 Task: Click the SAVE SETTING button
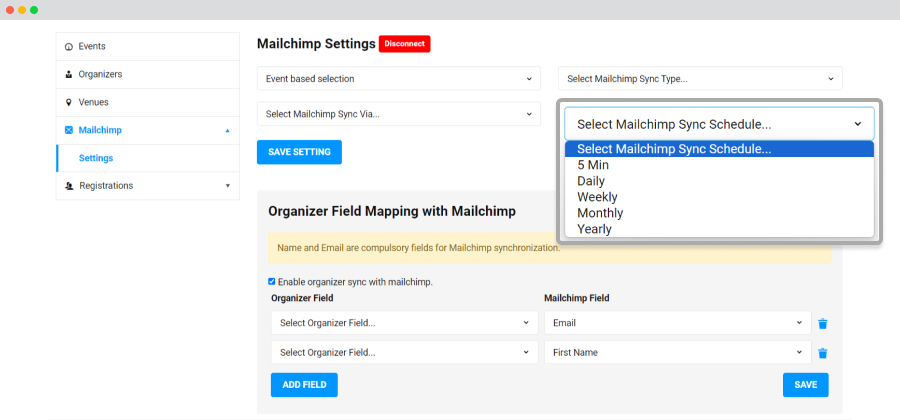[x=299, y=152]
